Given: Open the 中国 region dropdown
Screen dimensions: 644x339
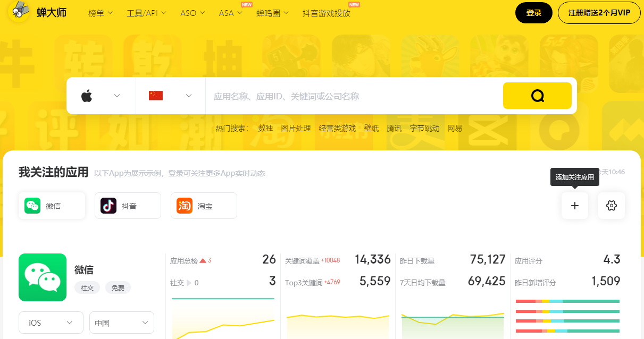Looking at the screenshot, I should (122, 323).
